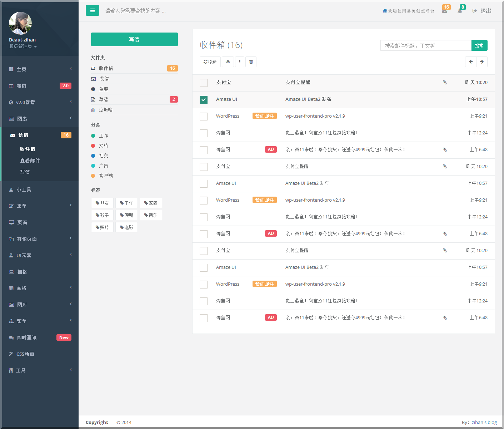The height and width of the screenshot is (429, 504).
Task: Select the 草稿 folder
Action: pos(104,99)
